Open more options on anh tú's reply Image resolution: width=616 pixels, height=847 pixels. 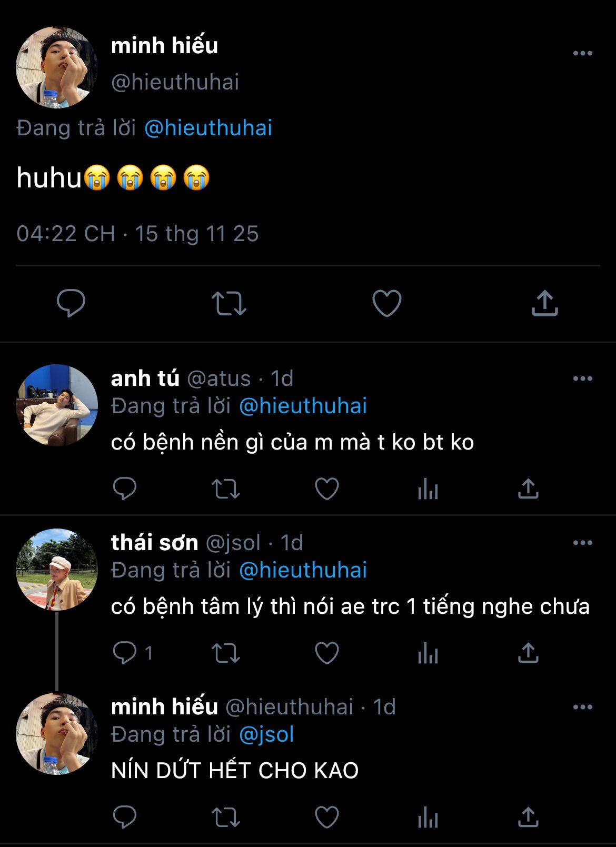(582, 378)
